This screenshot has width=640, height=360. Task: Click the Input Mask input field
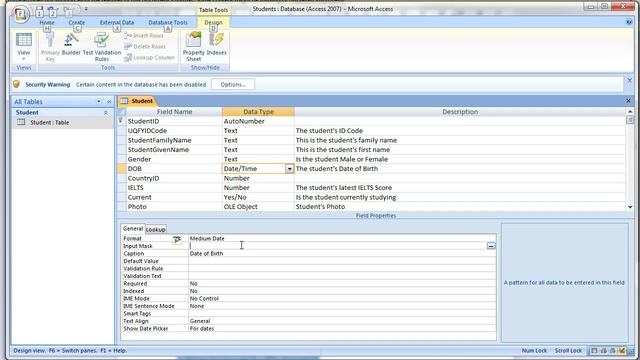[x=338, y=246]
